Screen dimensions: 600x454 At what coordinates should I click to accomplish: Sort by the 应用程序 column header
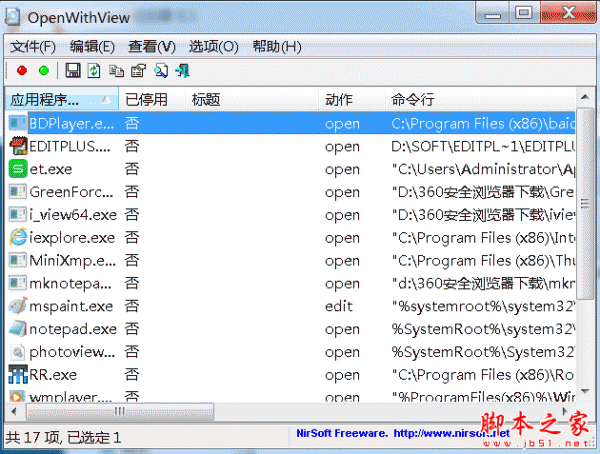pyautogui.click(x=61, y=100)
